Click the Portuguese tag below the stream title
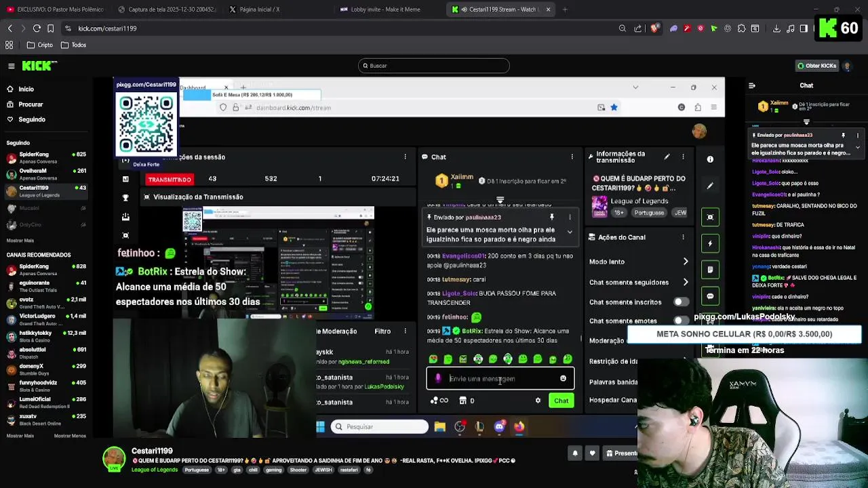Image resolution: width=868 pixels, height=488 pixels. pos(197,470)
